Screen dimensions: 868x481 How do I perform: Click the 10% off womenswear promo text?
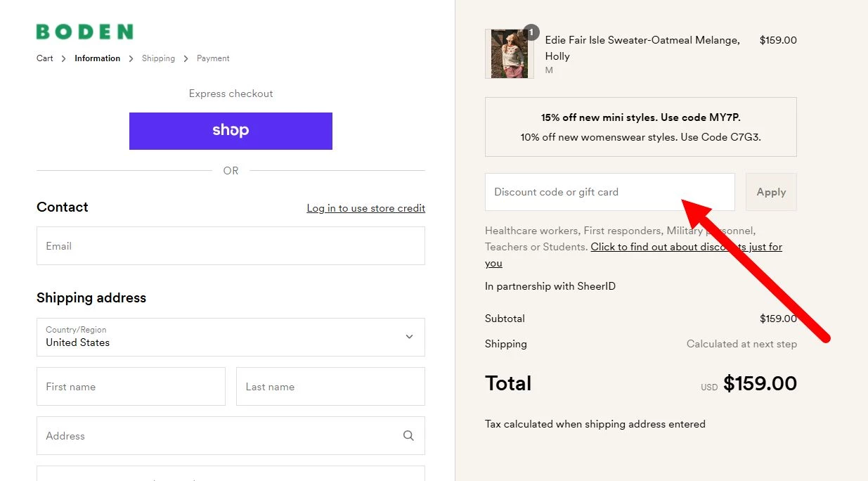click(641, 137)
